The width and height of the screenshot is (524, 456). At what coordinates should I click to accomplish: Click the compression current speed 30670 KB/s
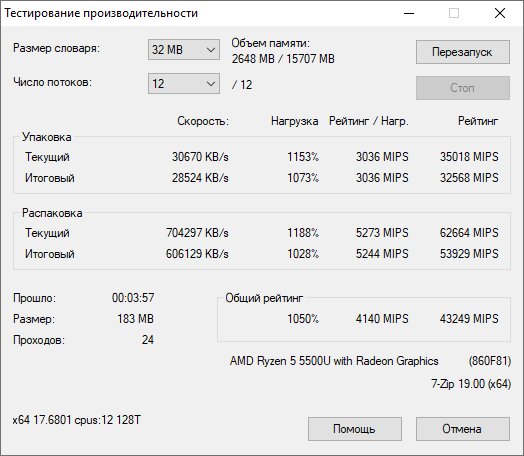click(200, 157)
